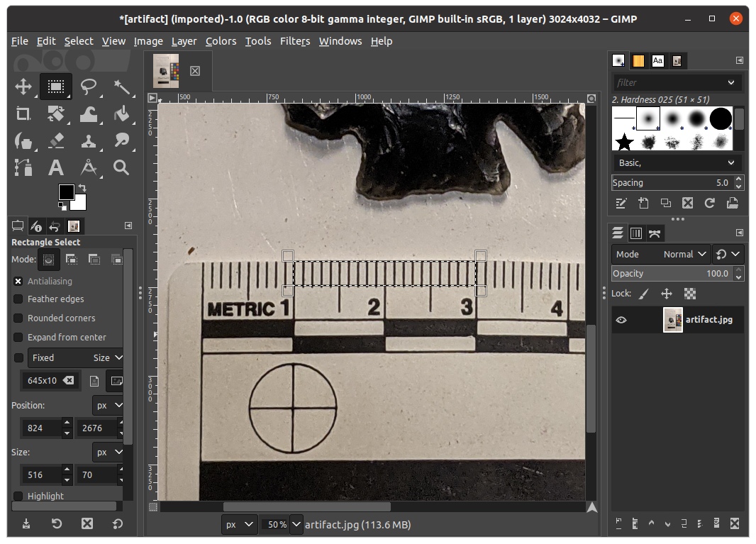Screen dimensions: 756x544
Task: Select the Eraser tool
Action: click(56, 141)
